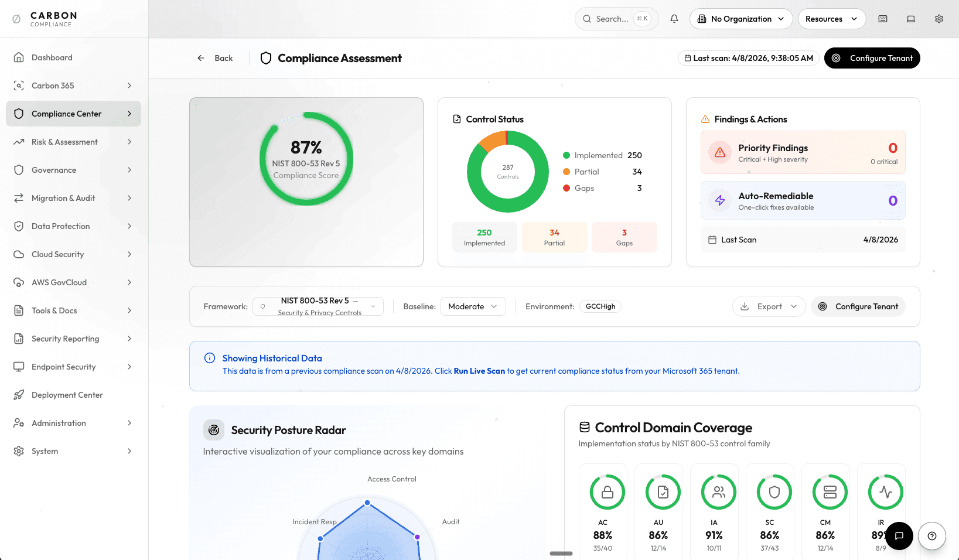Click the keyboard shortcuts icon in header
The image size is (959, 560).
(883, 19)
